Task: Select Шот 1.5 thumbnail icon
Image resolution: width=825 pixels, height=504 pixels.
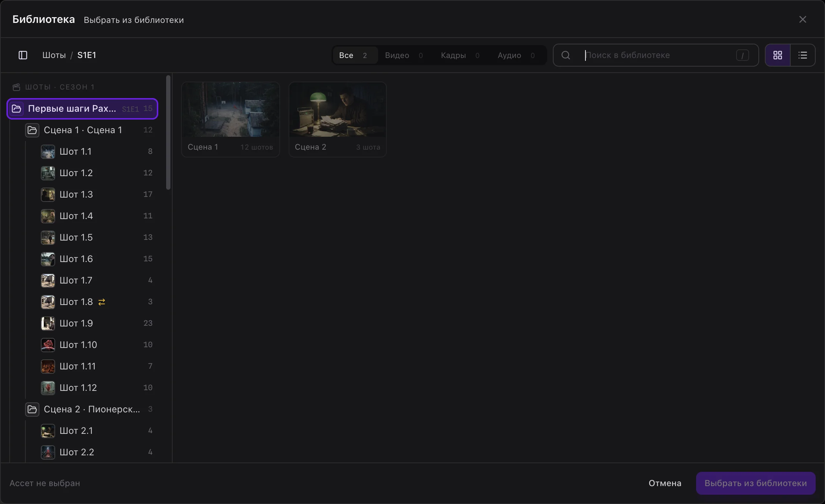Action: coord(48,237)
